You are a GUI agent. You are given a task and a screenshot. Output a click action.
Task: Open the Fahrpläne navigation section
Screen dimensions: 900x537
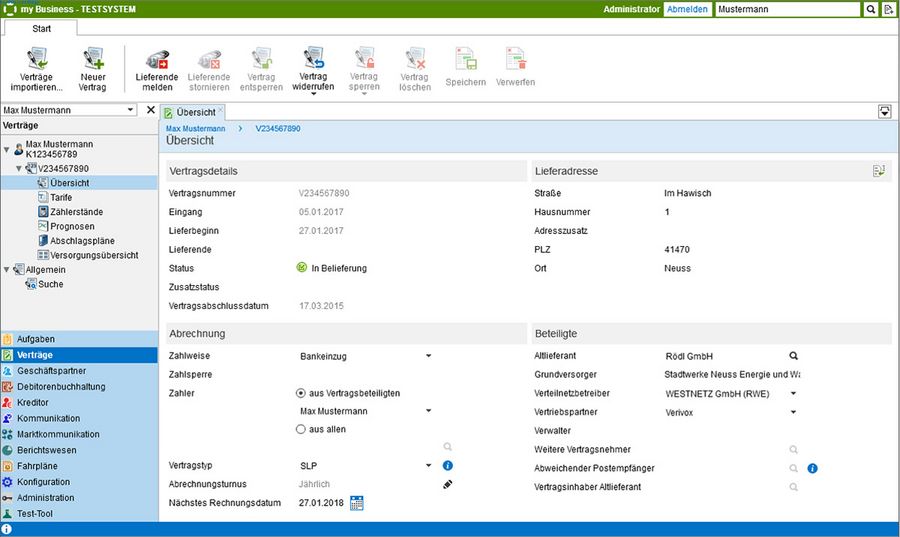click(79, 466)
